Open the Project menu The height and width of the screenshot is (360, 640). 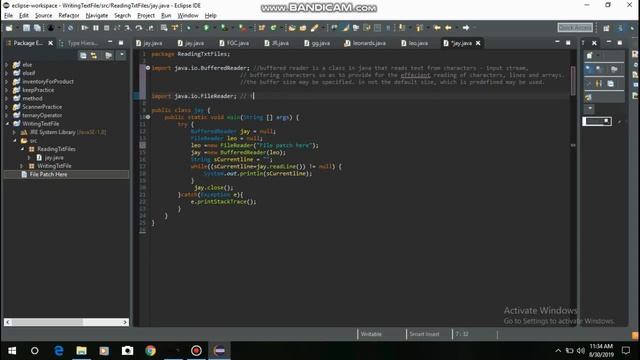tap(146, 16)
